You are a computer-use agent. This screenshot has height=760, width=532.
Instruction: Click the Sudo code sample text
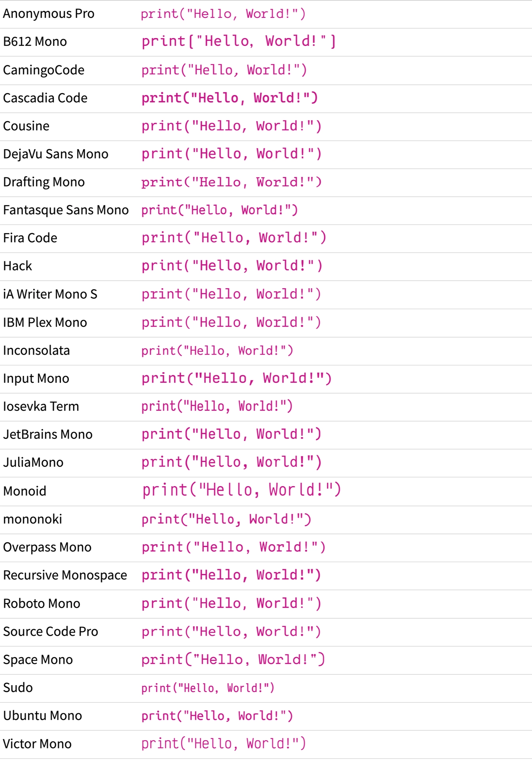[208, 688]
